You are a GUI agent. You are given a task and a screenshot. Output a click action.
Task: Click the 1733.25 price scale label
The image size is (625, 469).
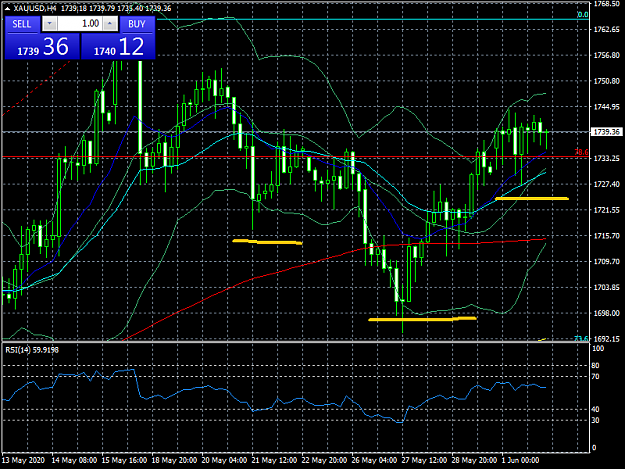[x=607, y=158]
